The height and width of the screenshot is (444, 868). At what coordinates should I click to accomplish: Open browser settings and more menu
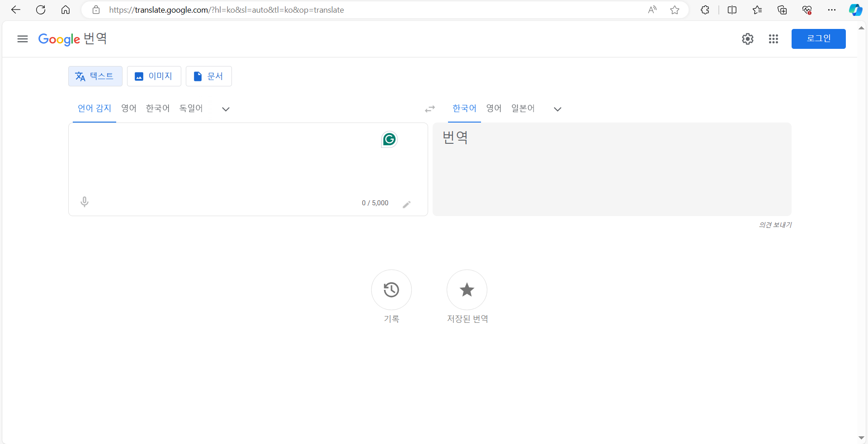pos(832,10)
